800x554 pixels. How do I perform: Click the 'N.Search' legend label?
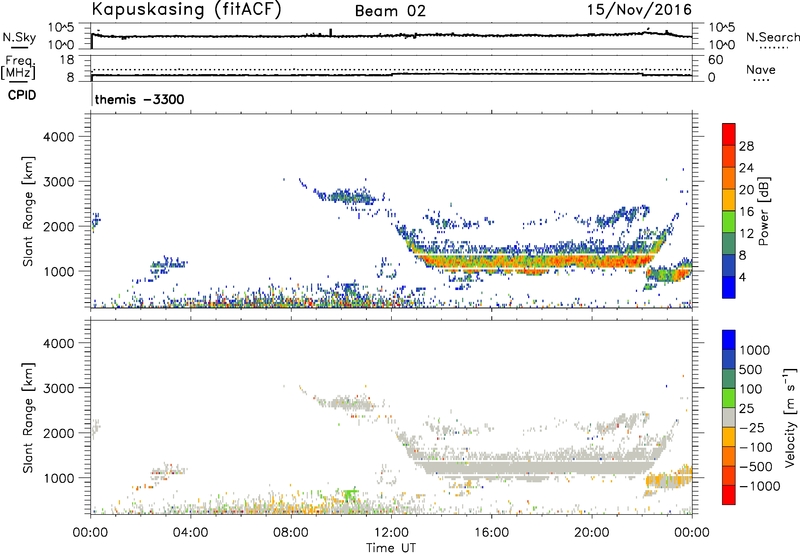[772, 37]
